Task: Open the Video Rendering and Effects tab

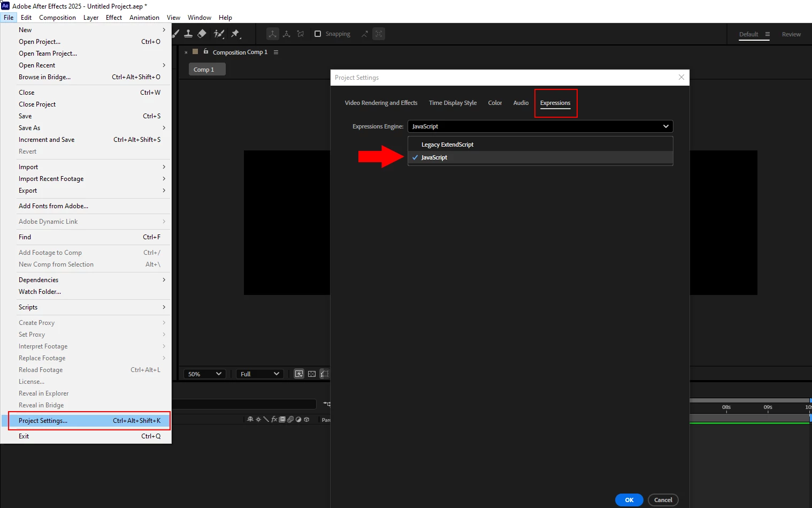Action: click(x=381, y=103)
